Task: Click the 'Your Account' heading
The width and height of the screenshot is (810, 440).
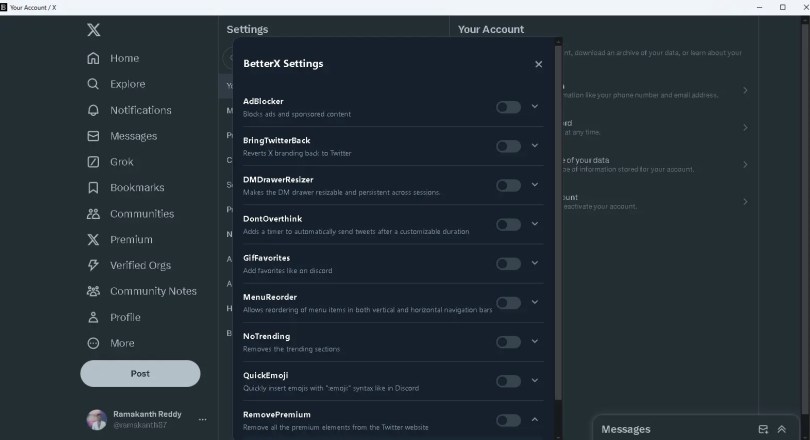Action: (x=491, y=29)
